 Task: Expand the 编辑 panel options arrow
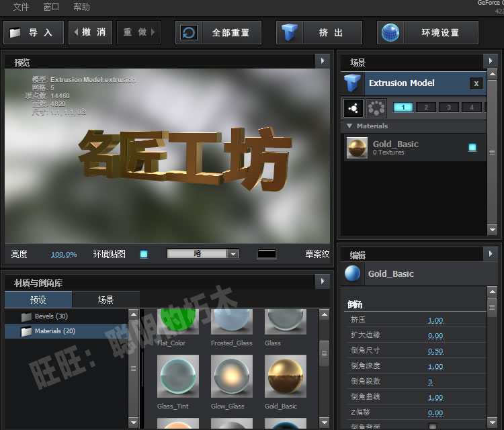pyautogui.click(x=491, y=254)
